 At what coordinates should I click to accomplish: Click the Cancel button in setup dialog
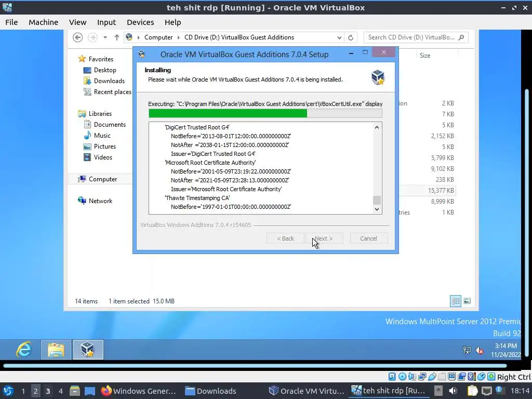pyautogui.click(x=368, y=238)
